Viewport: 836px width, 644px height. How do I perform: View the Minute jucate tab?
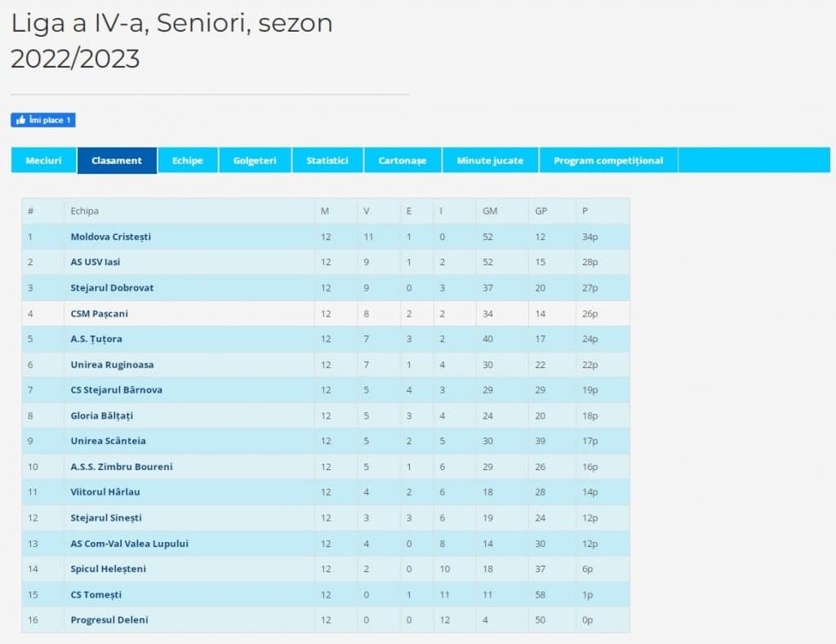click(490, 161)
